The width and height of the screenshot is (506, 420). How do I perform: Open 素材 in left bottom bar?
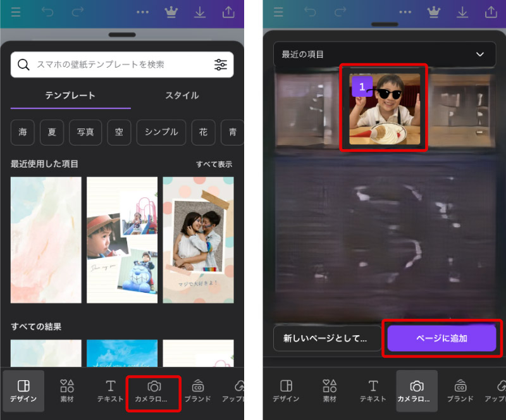click(x=67, y=391)
